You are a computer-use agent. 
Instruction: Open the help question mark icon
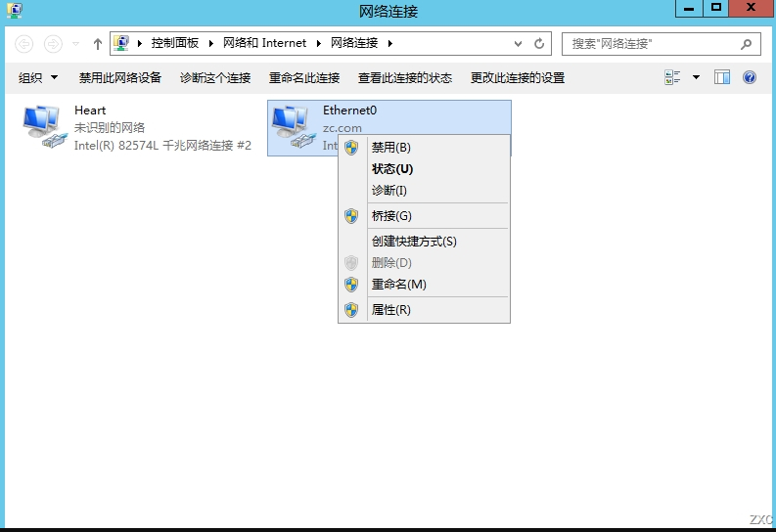pyautogui.click(x=750, y=77)
